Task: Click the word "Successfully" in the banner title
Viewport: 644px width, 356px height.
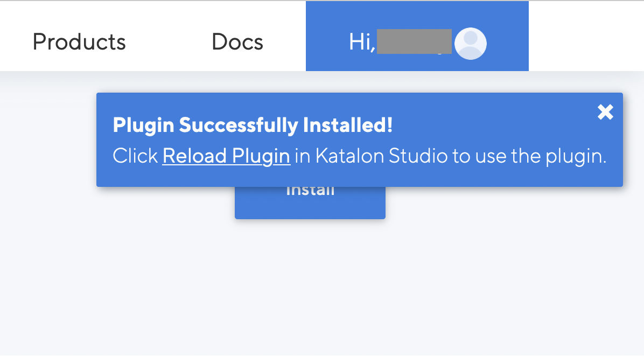Action: tap(239, 125)
